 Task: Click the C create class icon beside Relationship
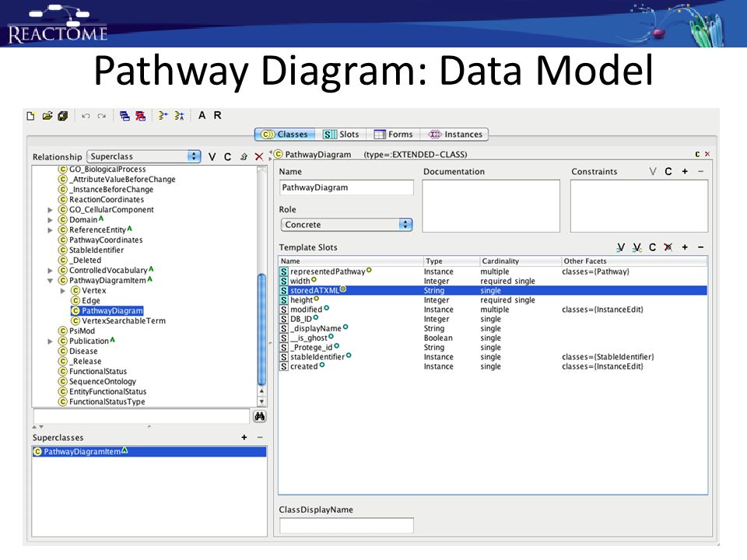point(228,156)
